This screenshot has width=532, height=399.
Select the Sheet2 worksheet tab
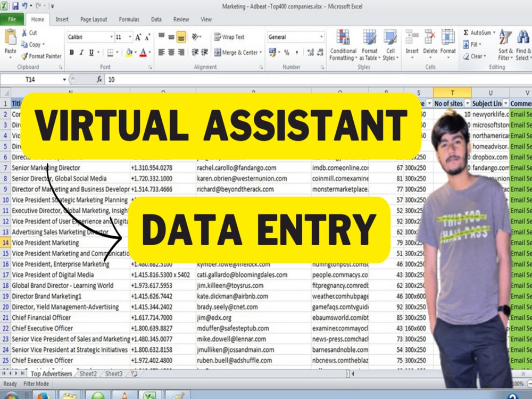87,373
